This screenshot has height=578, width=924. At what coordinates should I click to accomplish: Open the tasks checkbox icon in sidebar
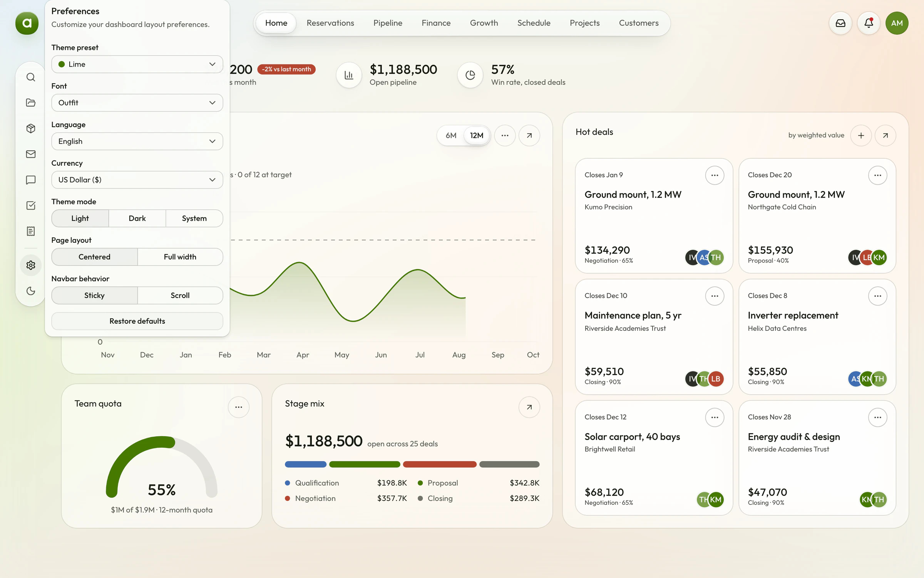click(31, 205)
